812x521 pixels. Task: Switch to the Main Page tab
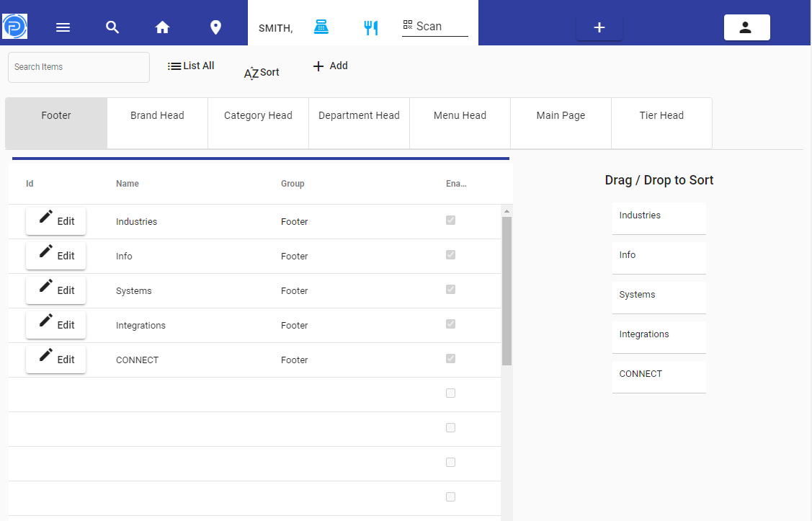tap(561, 123)
